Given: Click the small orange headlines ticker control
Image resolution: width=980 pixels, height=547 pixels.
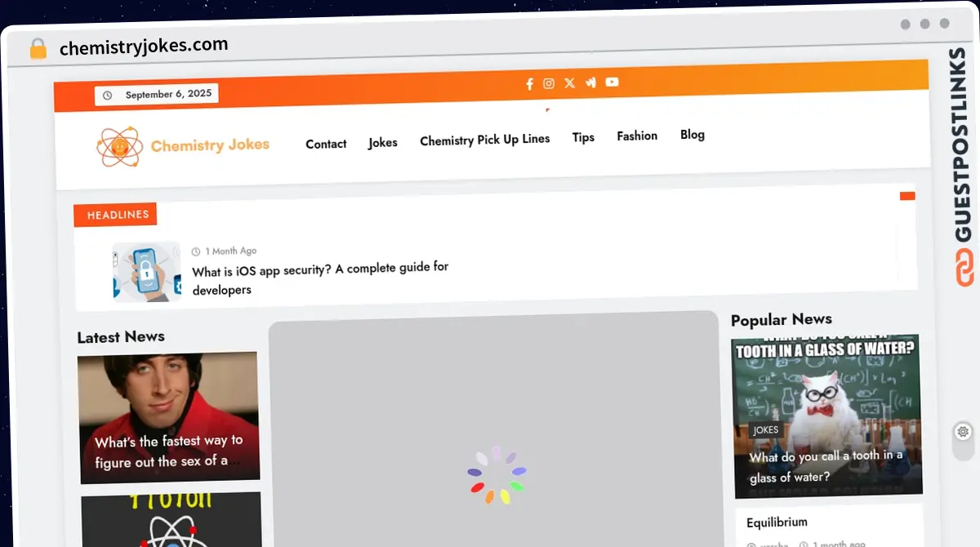Looking at the screenshot, I should pos(907,196).
